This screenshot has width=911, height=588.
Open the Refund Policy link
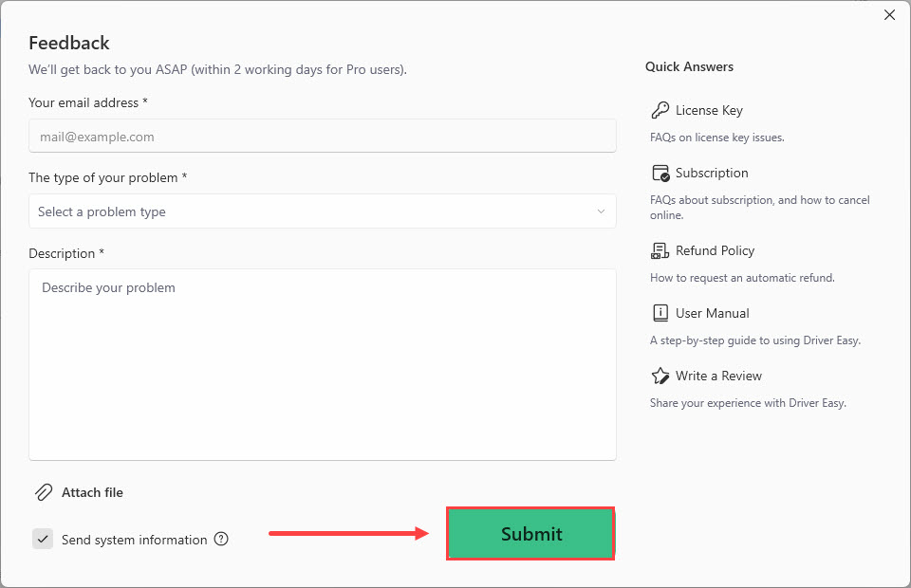(715, 250)
